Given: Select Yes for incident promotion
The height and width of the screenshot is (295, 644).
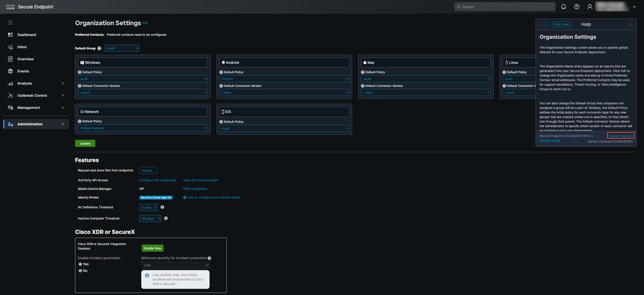Looking at the screenshot, I should pos(80,264).
